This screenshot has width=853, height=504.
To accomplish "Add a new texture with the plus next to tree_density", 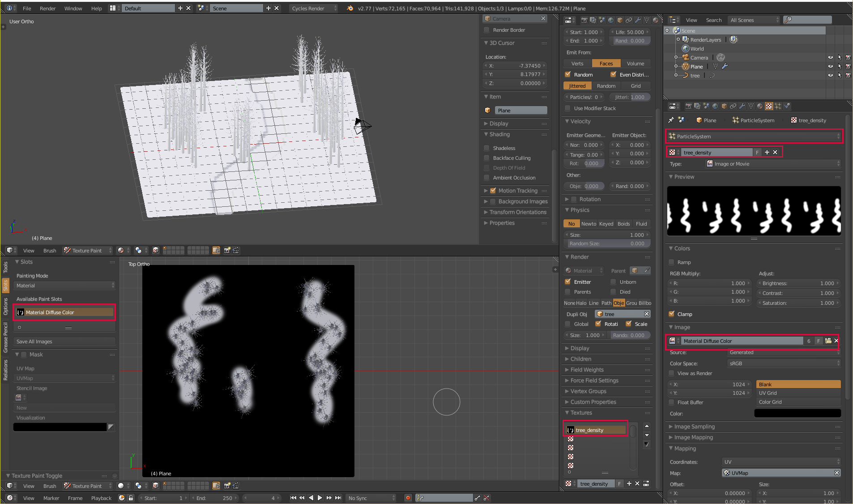I will click(767, 152).
